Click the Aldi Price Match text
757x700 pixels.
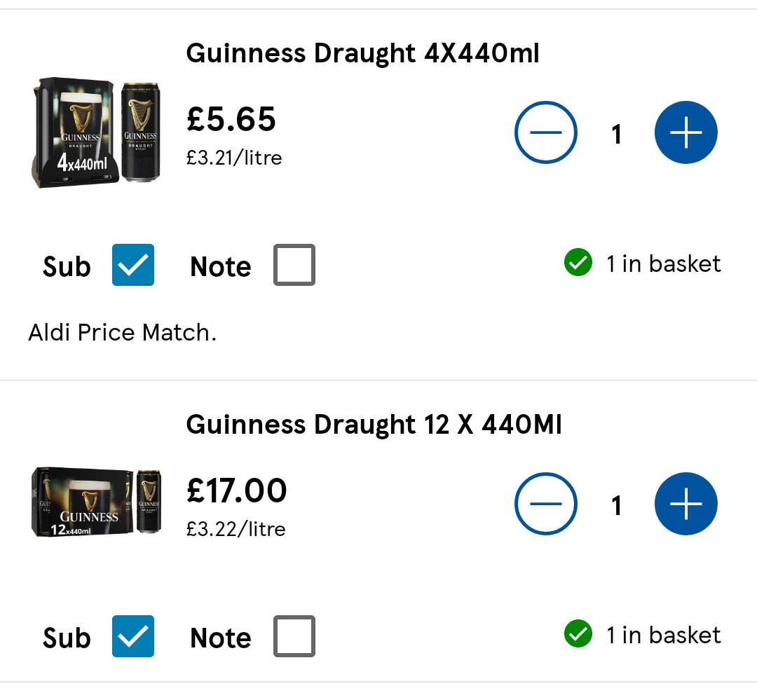point(122,332)
